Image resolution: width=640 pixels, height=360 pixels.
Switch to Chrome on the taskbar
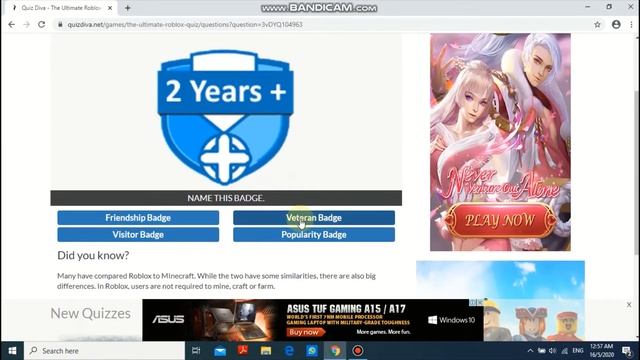pyautogui.click(x=335, y=351)
